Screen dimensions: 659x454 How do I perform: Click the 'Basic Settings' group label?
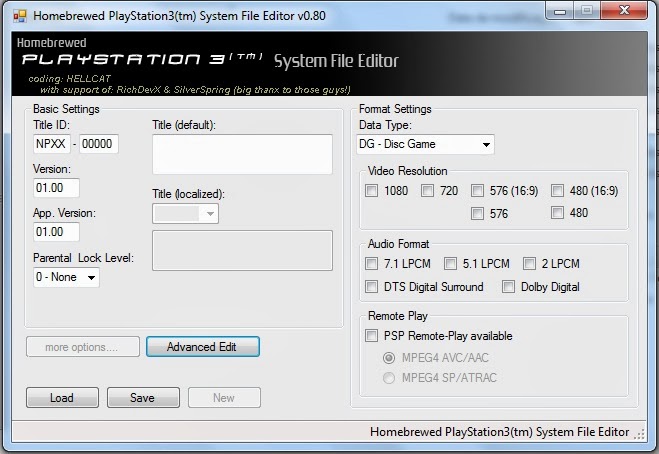[66, 109]
